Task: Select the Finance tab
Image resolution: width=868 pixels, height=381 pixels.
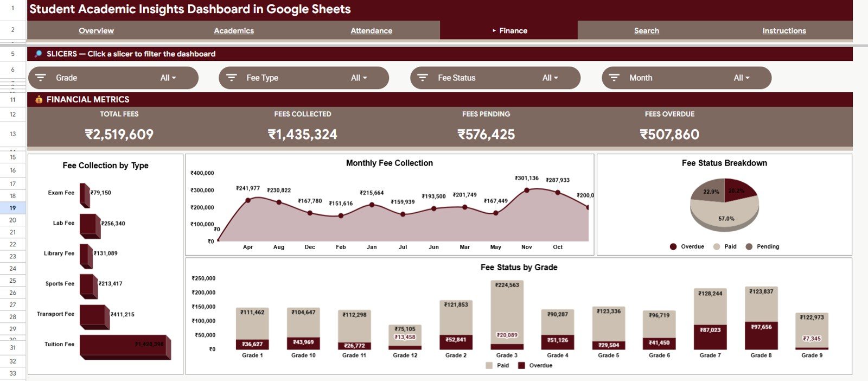Action: [x=509, y=30]
